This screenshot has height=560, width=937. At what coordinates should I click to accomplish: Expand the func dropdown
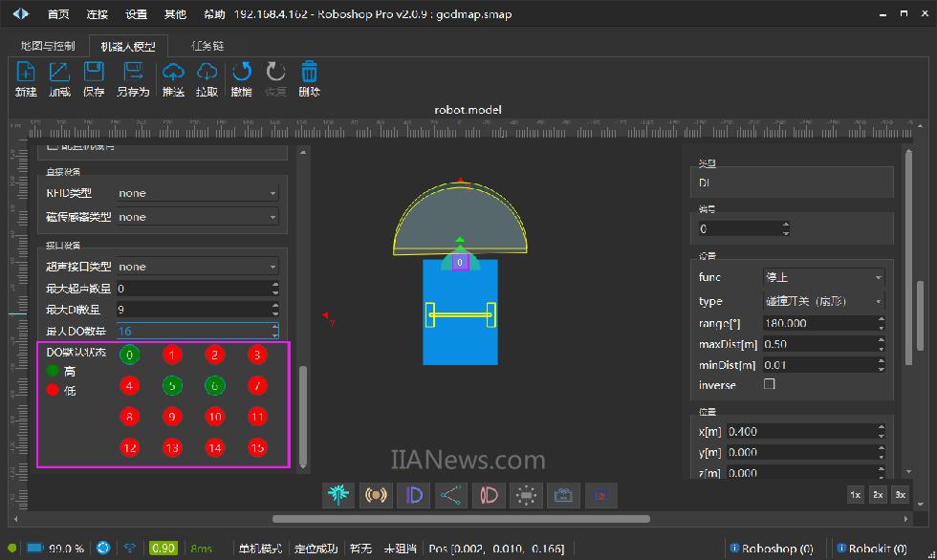pos(823,277)
